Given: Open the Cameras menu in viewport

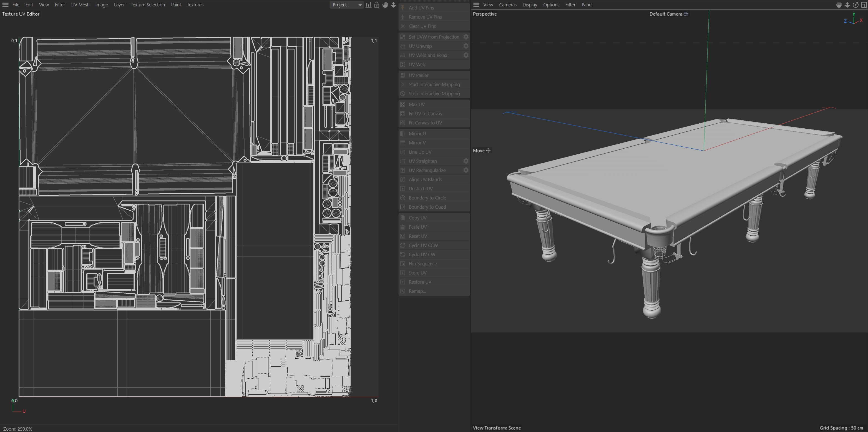Looking at the screenshot, I should tap(507, 5).
